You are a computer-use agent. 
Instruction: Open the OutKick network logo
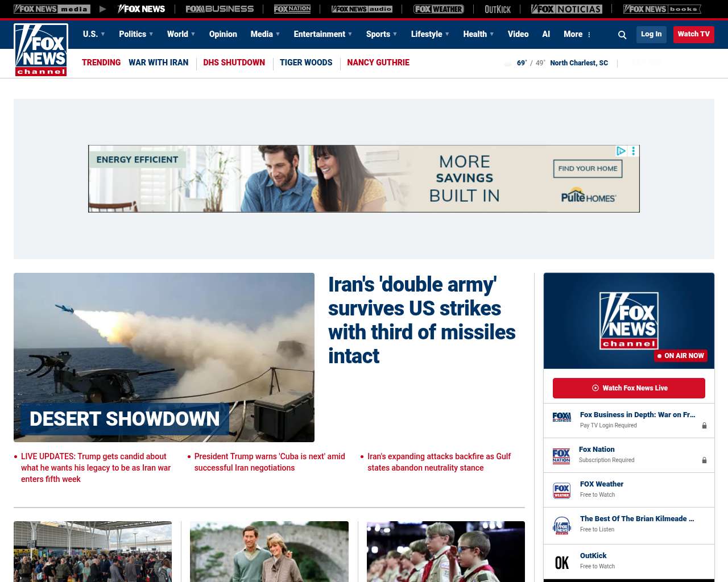(x=498, y=9)
